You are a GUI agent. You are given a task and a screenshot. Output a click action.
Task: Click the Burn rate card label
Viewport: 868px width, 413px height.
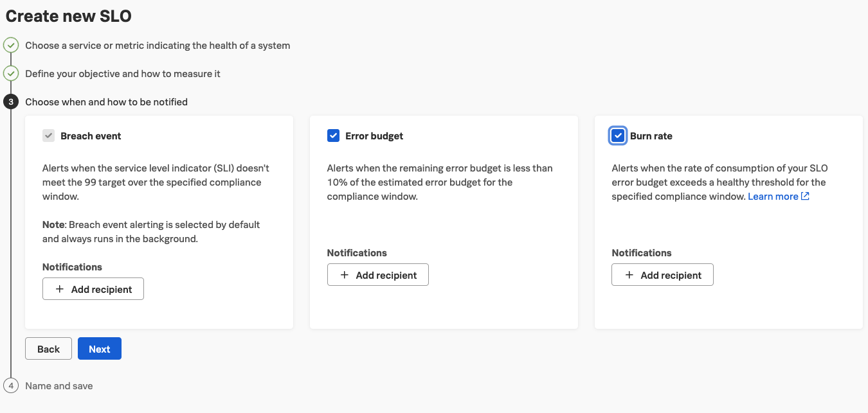(x=651, y=136)
